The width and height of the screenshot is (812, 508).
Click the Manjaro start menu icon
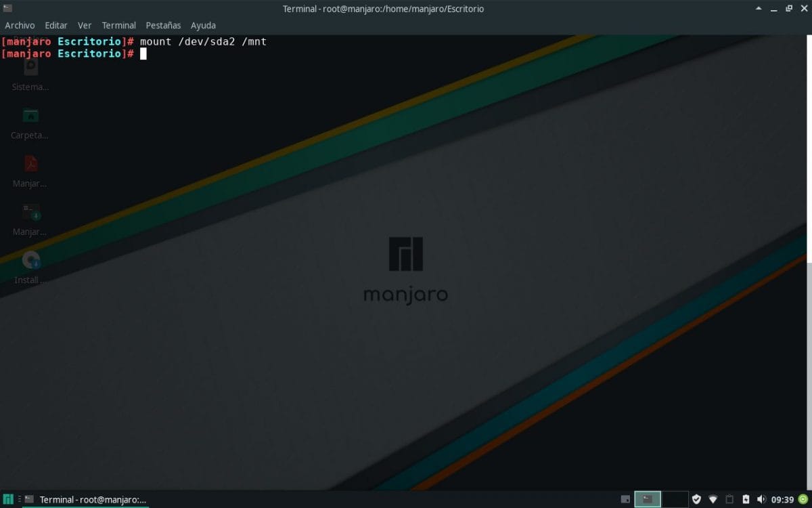tap(8, 500)
